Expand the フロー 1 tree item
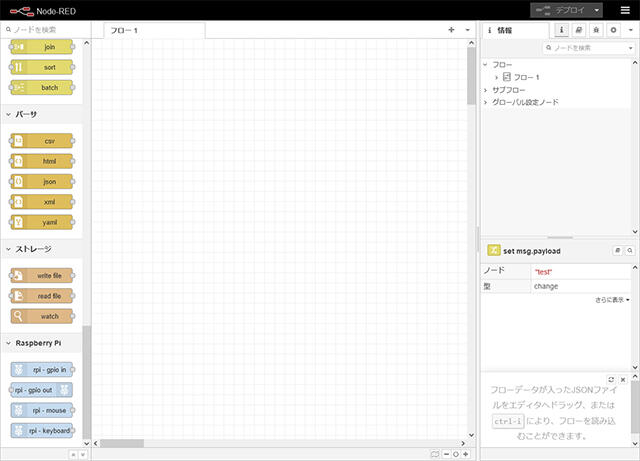The height and width of the screenshot is (461, 640). [x=497, y=77]
